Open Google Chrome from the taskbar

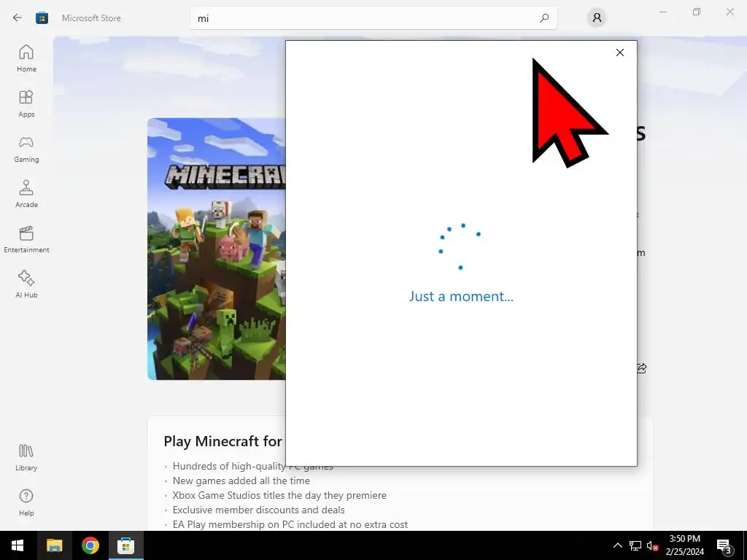[x=90, y=545]
